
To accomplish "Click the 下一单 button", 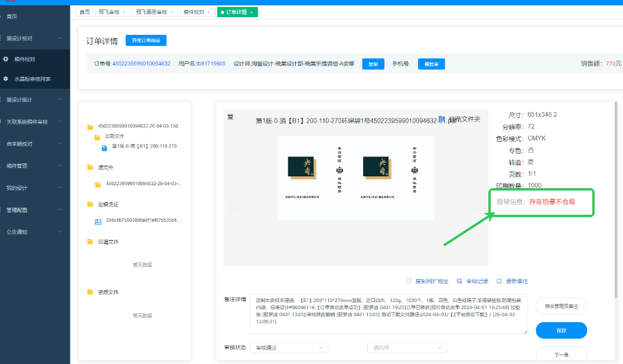I will coord(561,355).
